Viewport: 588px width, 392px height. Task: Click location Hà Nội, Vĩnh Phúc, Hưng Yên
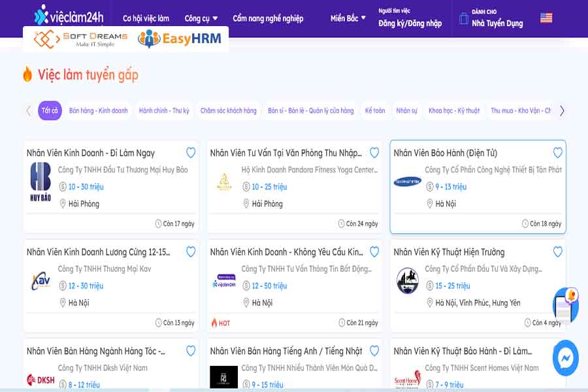click(x=478, y=302)
